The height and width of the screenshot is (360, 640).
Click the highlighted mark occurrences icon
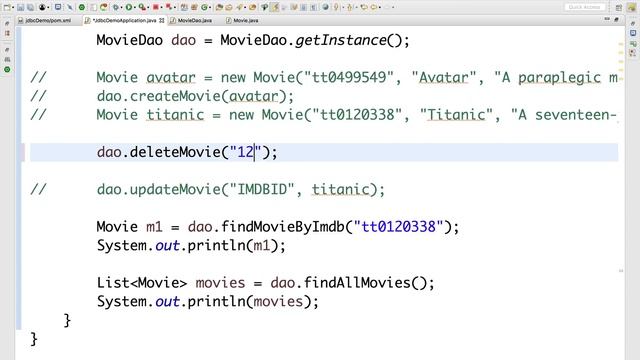(276, 7)
